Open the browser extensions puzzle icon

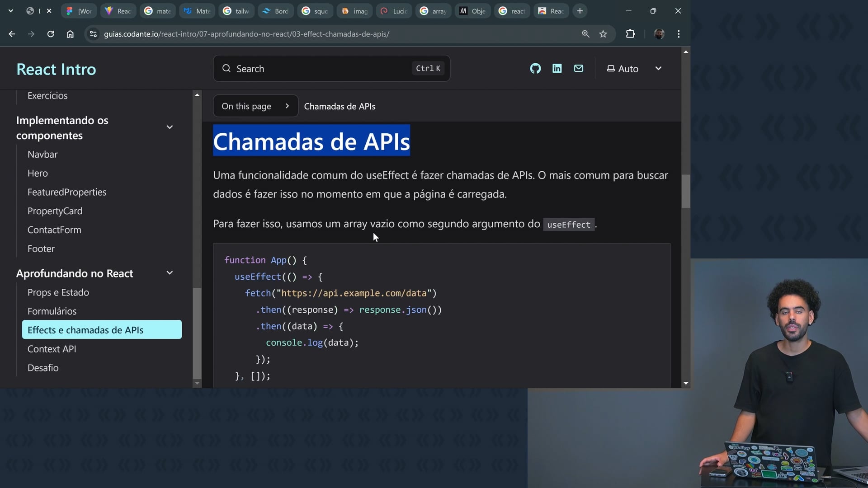pyautogui.click(x=630, y=34)
